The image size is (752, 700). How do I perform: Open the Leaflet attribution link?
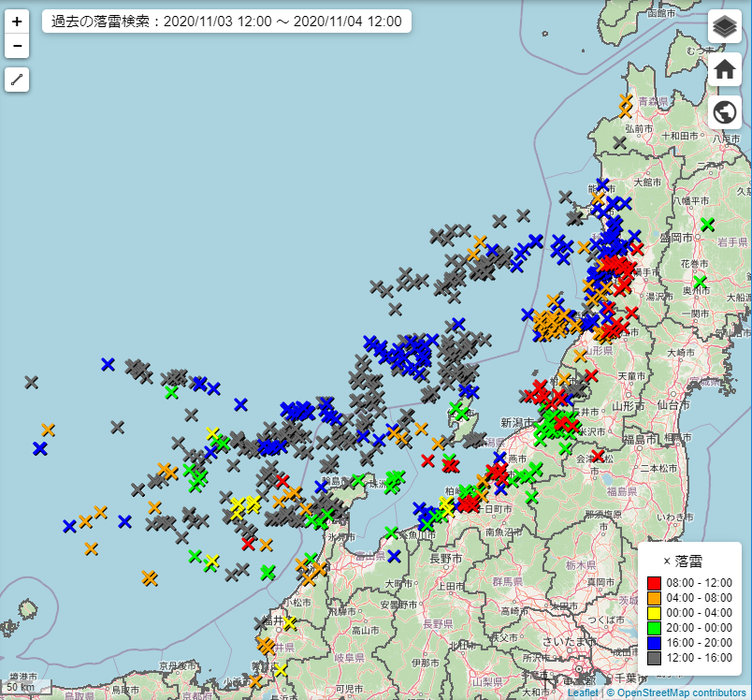582,693
